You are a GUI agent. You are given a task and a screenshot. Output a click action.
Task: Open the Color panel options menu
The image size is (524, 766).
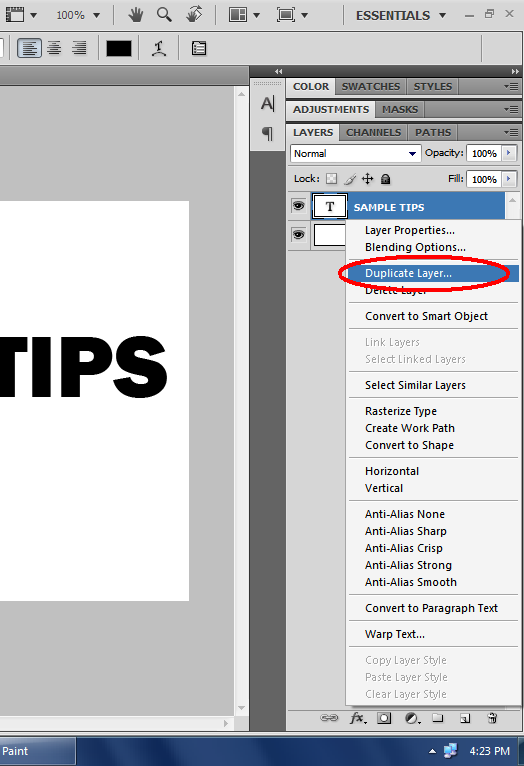pos(511,86)
